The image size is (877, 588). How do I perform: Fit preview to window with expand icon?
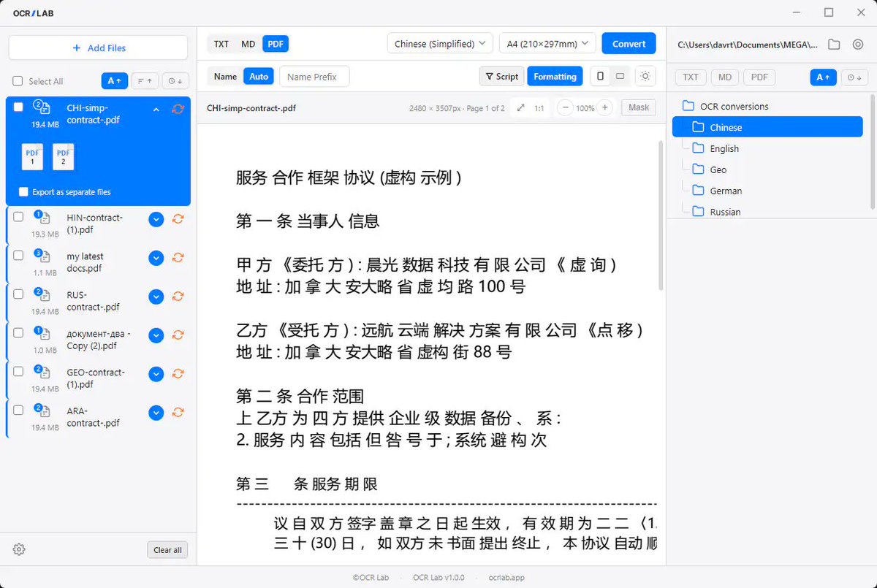point(520,107)
